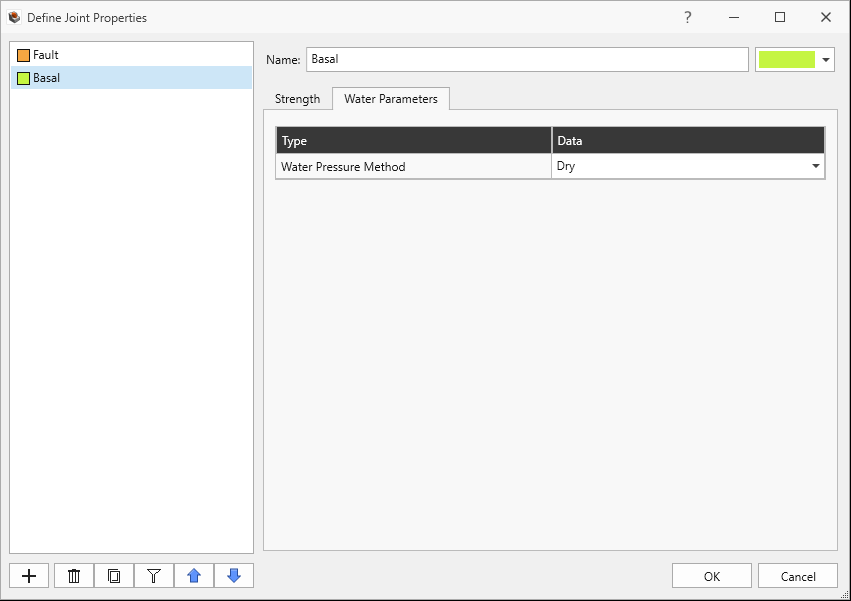Open the Water Pressure Method dropdown

click(x=816, y=166)
